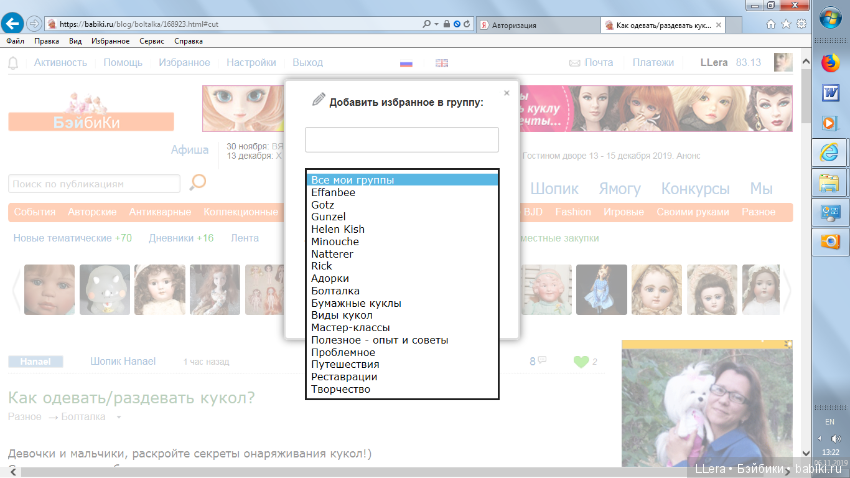Click the browser back arrow button
Viewport: 850px width, 478px height.
point(14,22)
